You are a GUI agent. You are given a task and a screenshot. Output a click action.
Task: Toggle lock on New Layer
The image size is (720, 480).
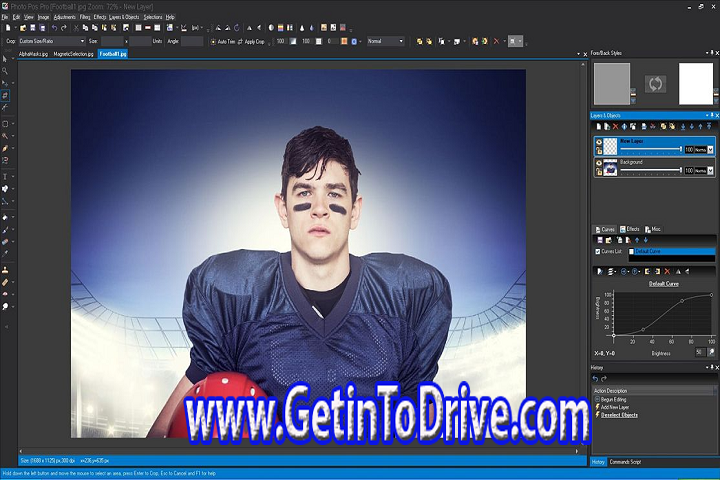click(599, 151)
